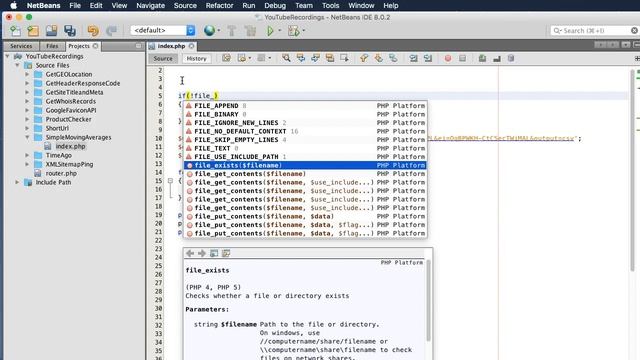Click the back arrow in documentation popup
Image resolution: width=640 pixels, height=360 pixels.
(190, 253)
